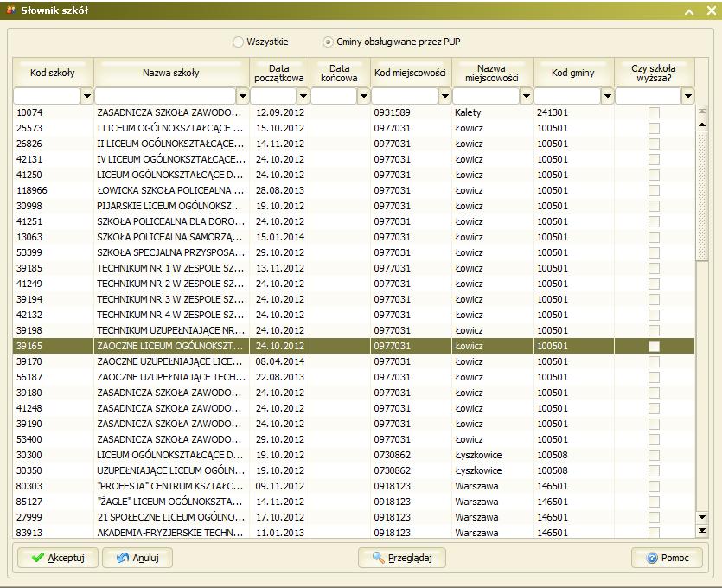
Task: Tick the checkbox in row 27999
Action: pos(654,518)
